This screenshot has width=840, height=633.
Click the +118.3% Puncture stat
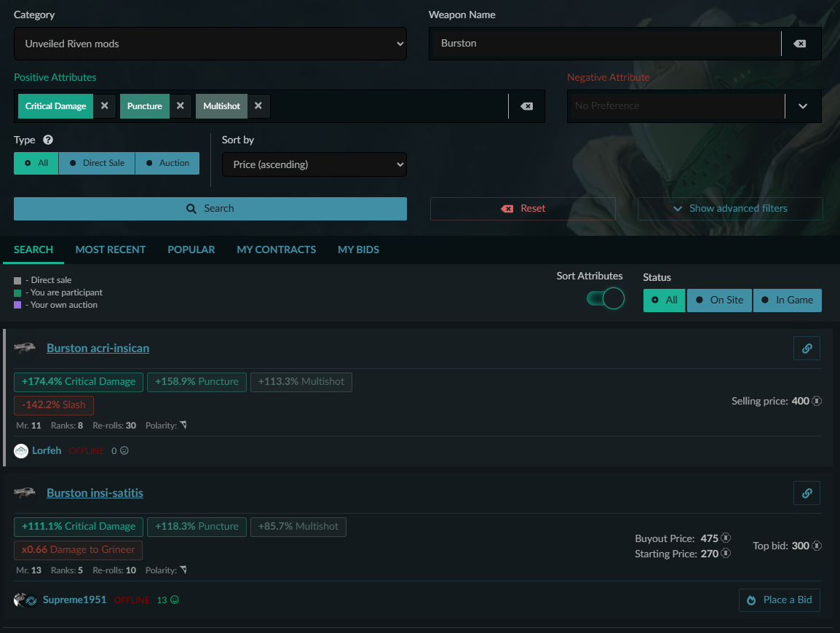197,527
